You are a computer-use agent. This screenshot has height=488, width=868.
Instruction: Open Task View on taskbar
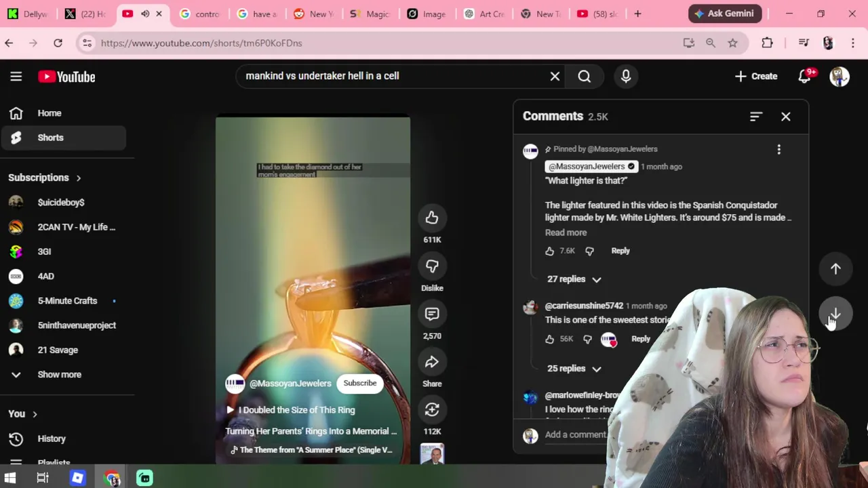(x=43, y=479)
